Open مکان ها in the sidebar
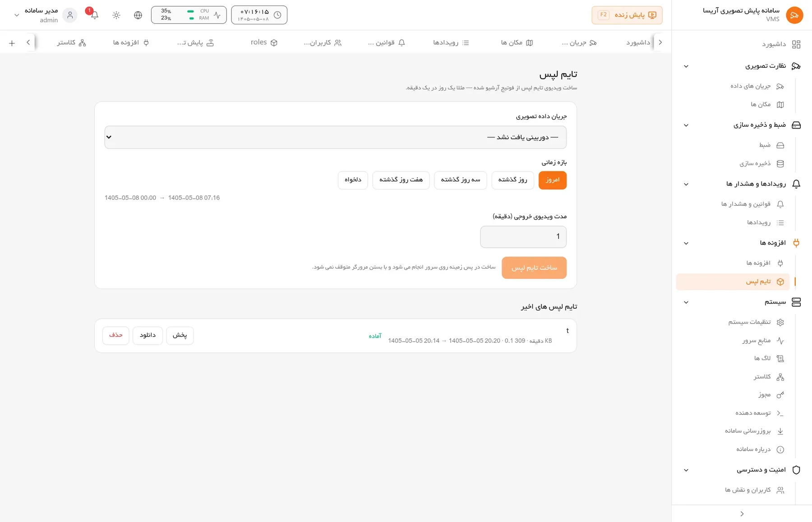Image resolution: width=812 pixels, height=522 pixels. [767, 105]
